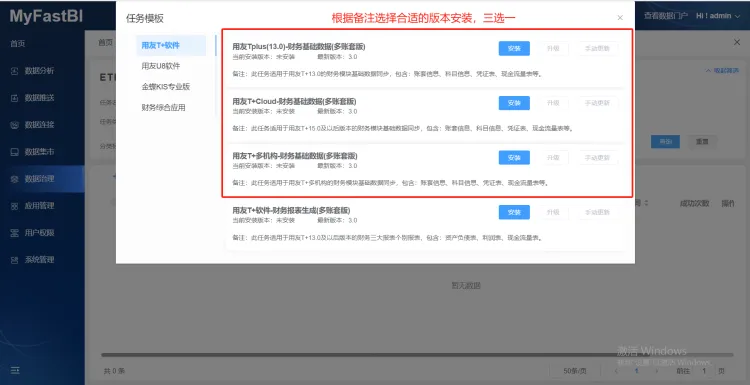Click the 数据分析 icon in the sidebar
The height and width of the screenshot is (385, 750).
[15, 71]
